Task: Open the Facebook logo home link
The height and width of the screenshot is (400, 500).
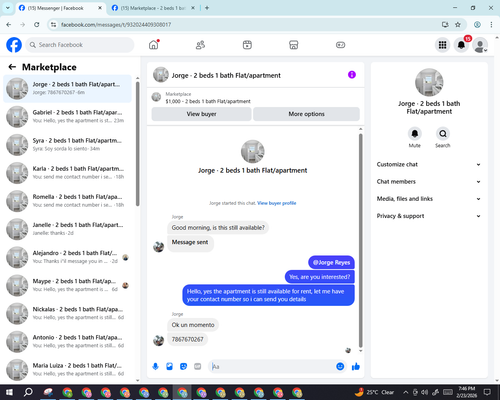Action: coord(14,45)
